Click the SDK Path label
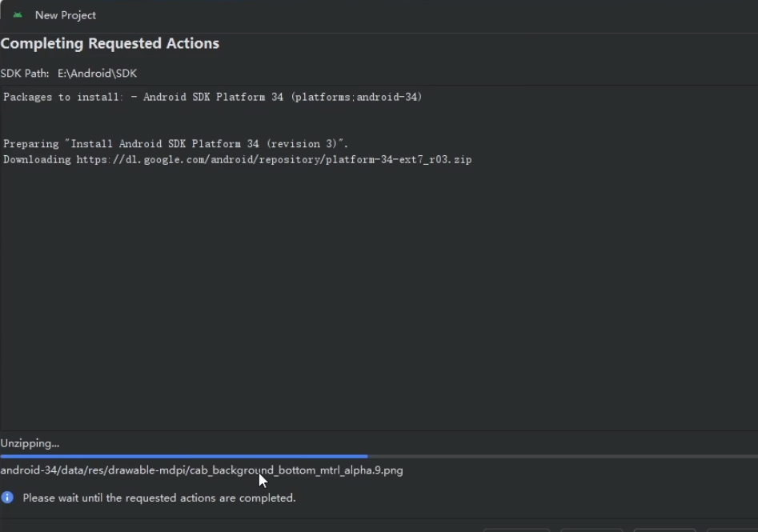The image size is (758, 532). click(25, 74)
